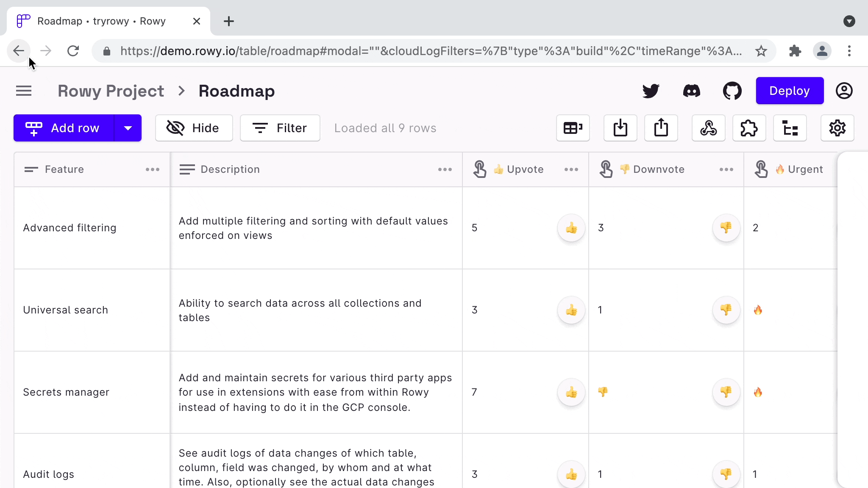Click the Universal search urgent fire cell

tap(791, 310)
